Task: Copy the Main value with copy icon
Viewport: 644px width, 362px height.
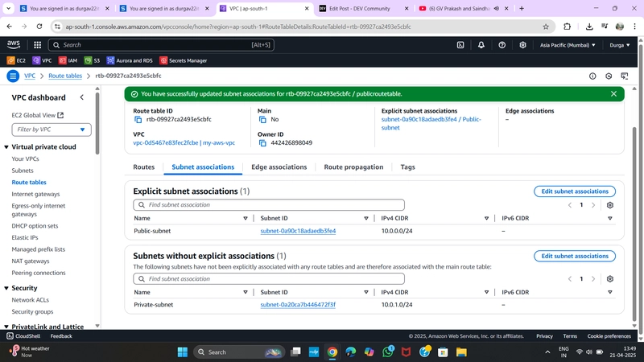Action: coord(262,119)
